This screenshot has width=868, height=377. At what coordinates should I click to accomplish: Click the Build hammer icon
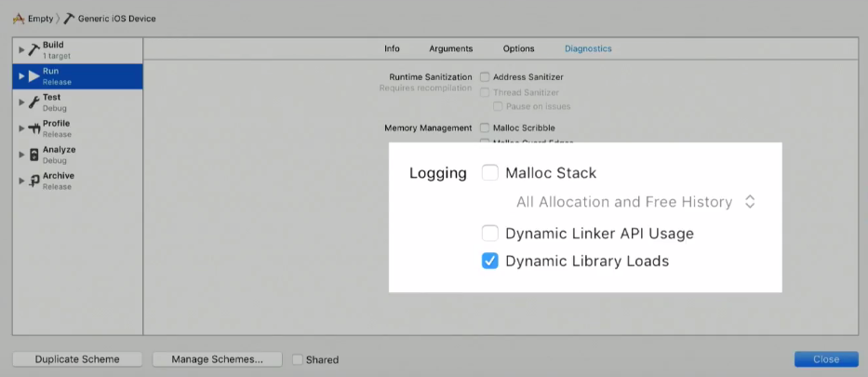pyautogui.click(x=33, y=49)
